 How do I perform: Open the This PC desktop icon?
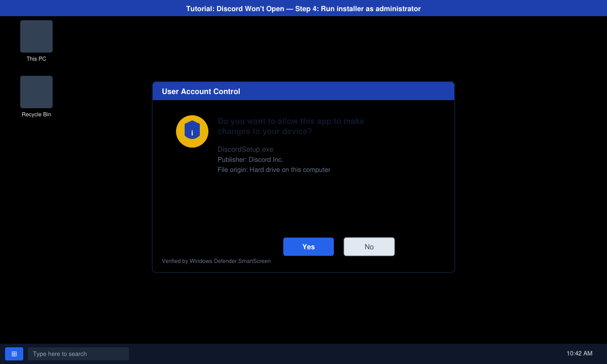point(36,36)
